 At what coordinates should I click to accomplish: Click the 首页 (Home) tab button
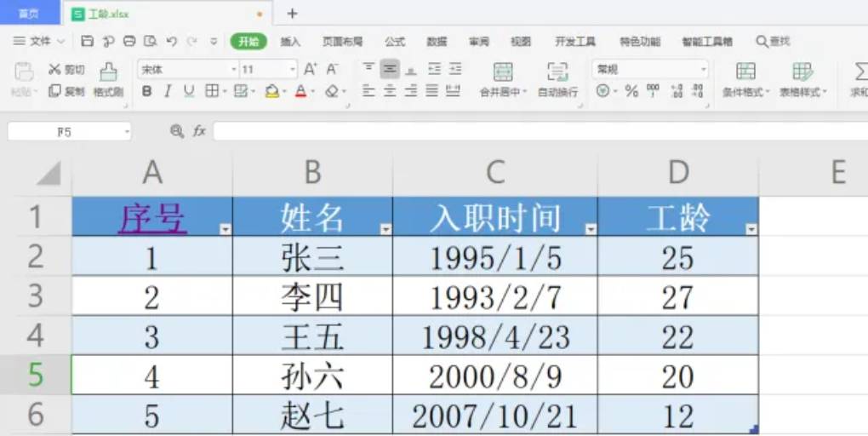(x=29, y=14)
